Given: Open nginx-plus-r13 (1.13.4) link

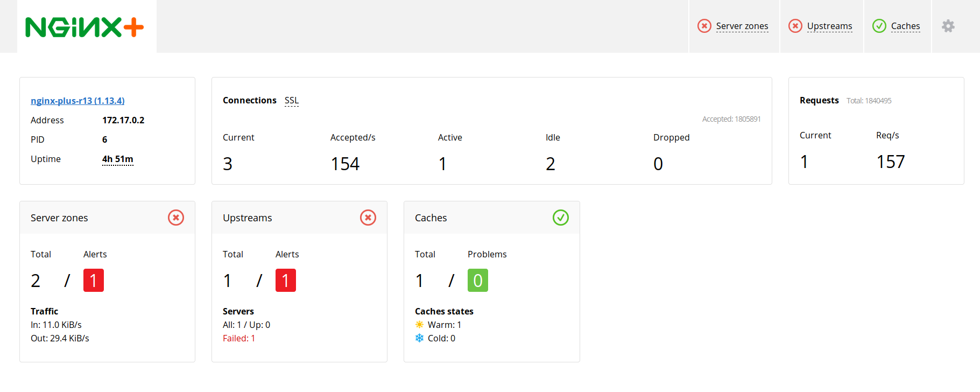Looking at the screenshot, I should click(77, 101).
